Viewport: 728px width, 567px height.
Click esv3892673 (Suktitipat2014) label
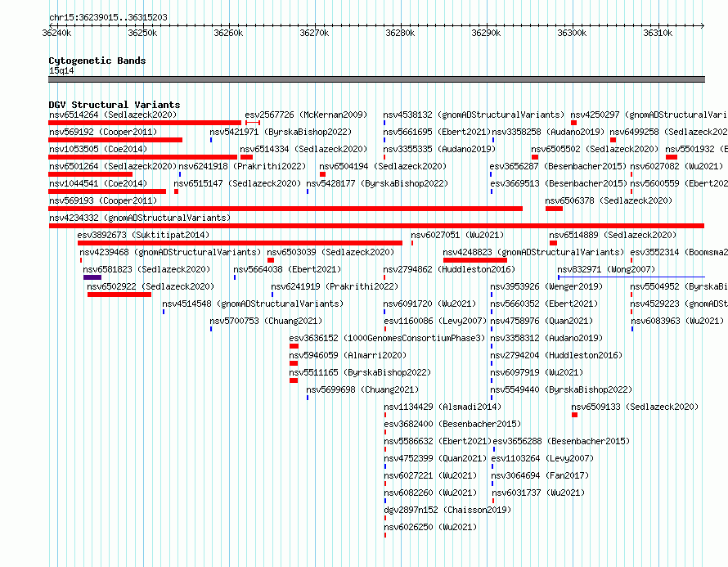[x=143, y=235]
